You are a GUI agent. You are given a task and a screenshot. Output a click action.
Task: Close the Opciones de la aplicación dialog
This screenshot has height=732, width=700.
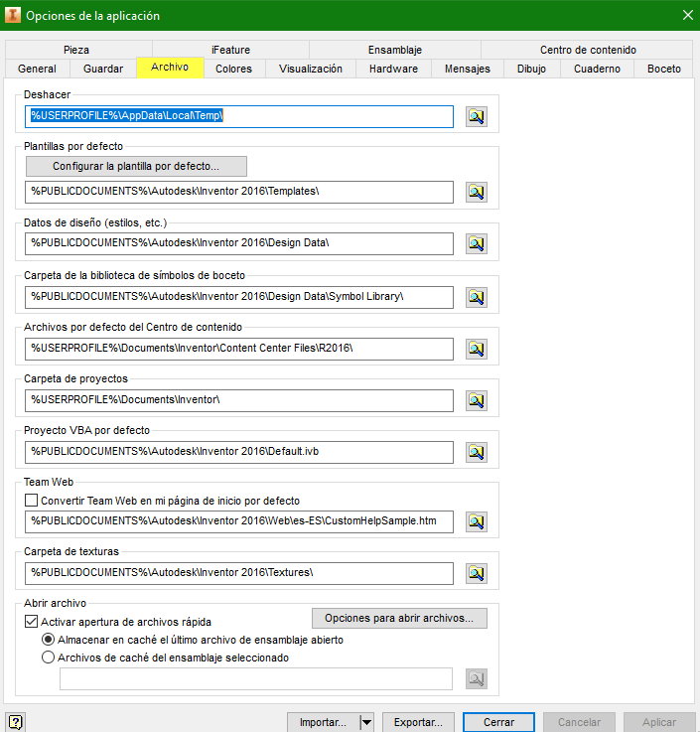[687, 15]
